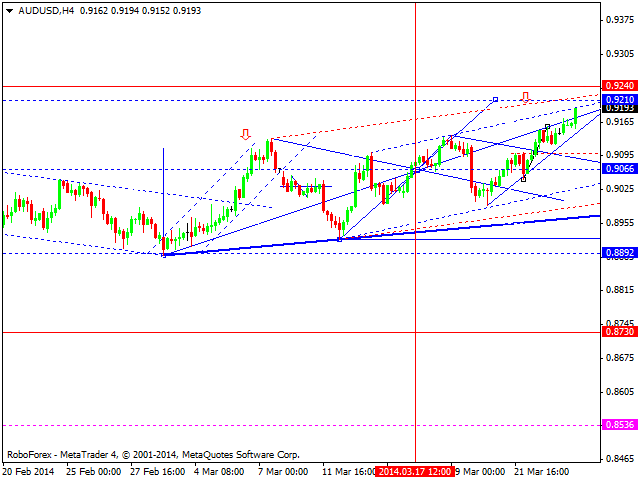Click the latest green candle at right edge
640x480 pixels.
click(577, 115)
